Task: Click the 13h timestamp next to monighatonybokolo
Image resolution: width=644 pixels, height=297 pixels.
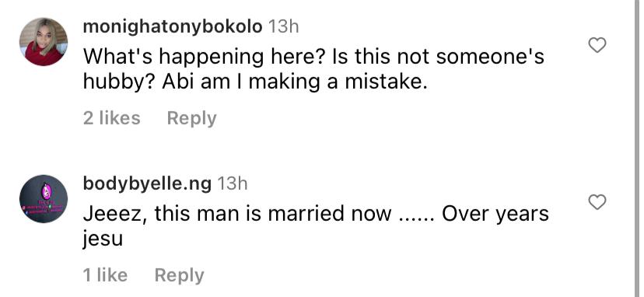Action: tap(283, 27)
